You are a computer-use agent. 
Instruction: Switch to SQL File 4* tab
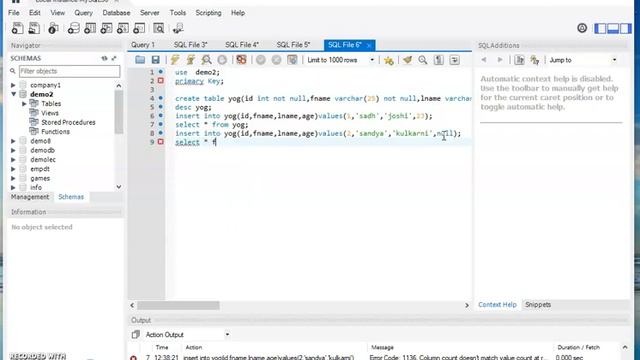pyautogui.click(x=242, y=45)
